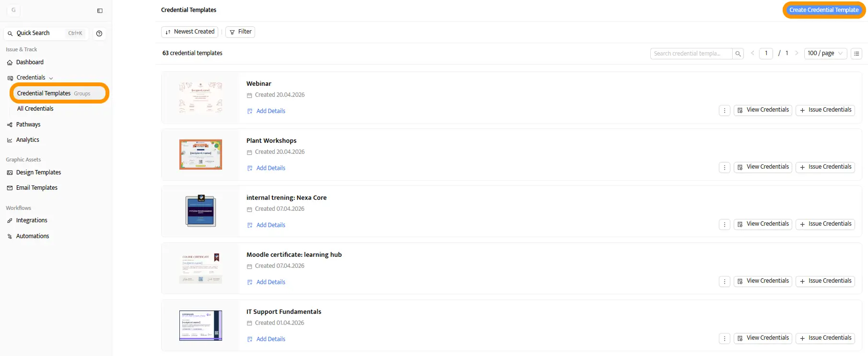The image size is (868, 356).
Task: Click the search magnifier icon
Action: point(738,54)
